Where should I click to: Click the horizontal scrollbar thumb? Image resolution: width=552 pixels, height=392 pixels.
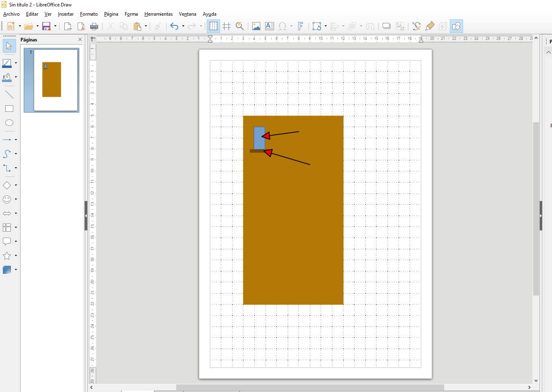click(310, 387)
